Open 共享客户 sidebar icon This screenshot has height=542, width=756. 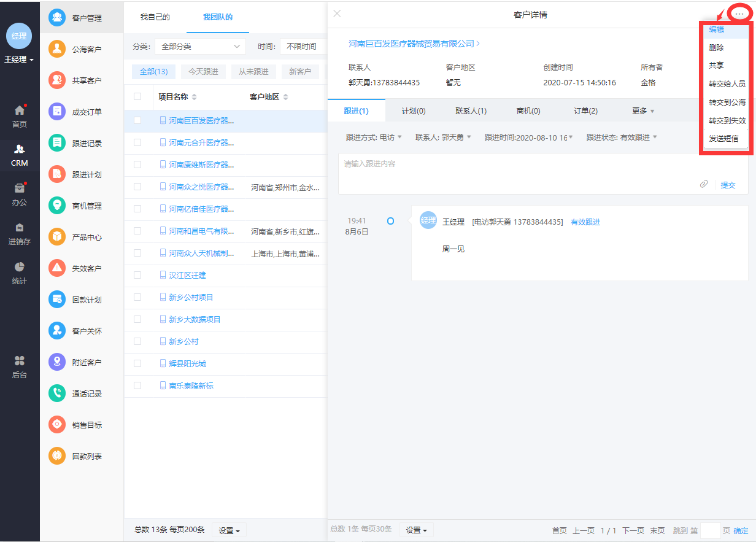(57, 80)
